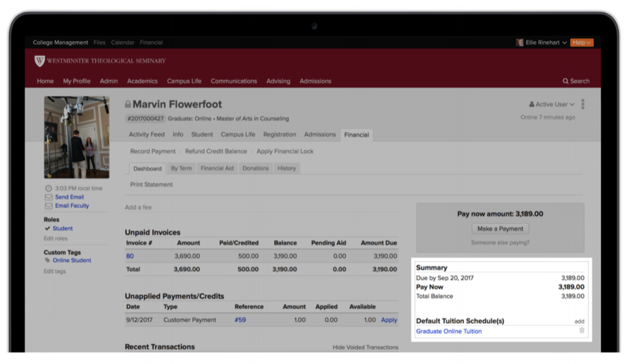Go to the Home navigation item
Viewport: 631px width, 364px height.
pos(45,81)
